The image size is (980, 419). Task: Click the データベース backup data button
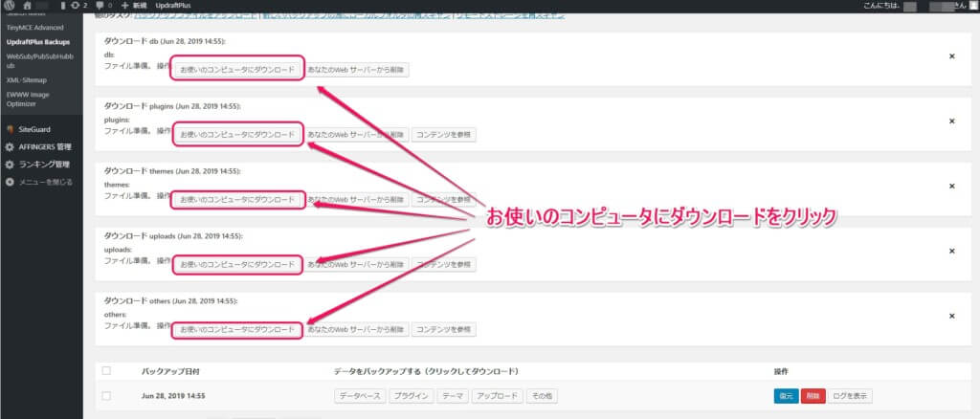point(359,396)
